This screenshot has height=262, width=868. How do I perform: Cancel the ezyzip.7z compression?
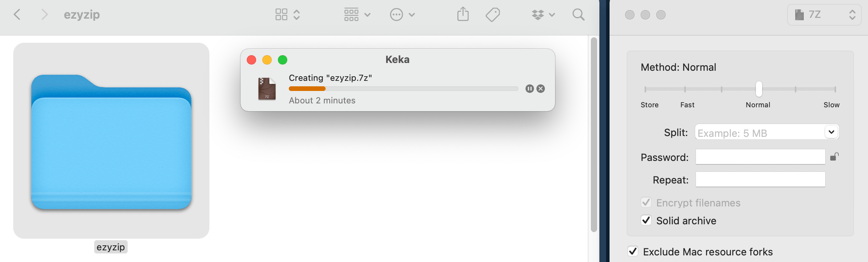(x=541, y=89)
